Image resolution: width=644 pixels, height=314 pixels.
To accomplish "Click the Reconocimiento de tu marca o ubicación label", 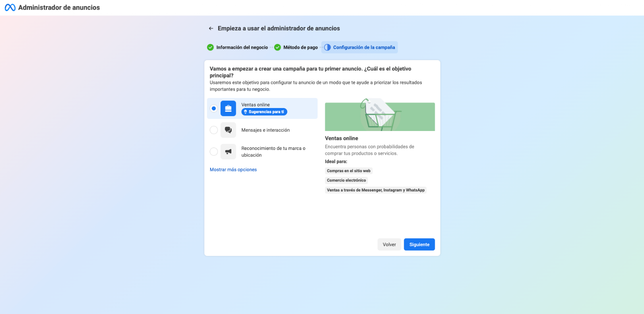I will pyautogui.click(x=273, y=152).
